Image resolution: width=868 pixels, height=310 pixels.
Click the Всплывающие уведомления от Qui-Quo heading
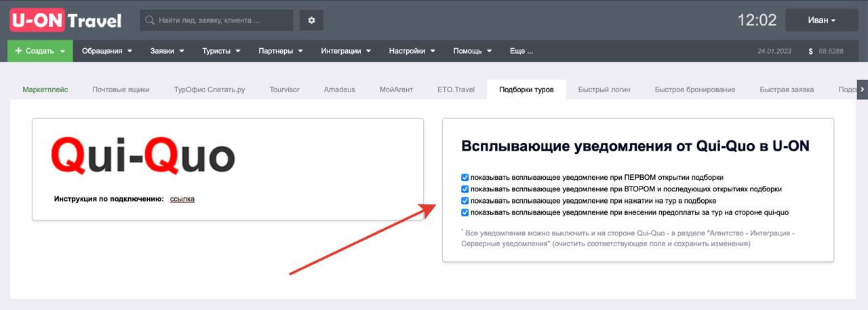[635, 146]
